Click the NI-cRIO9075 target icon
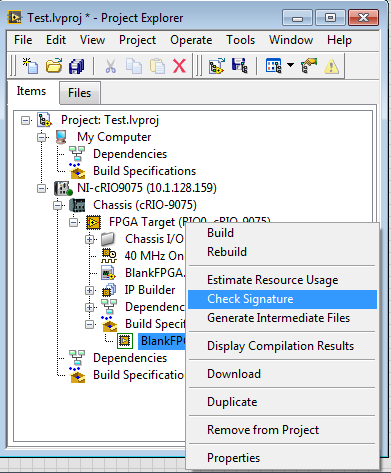 click(x=63, y=188)
